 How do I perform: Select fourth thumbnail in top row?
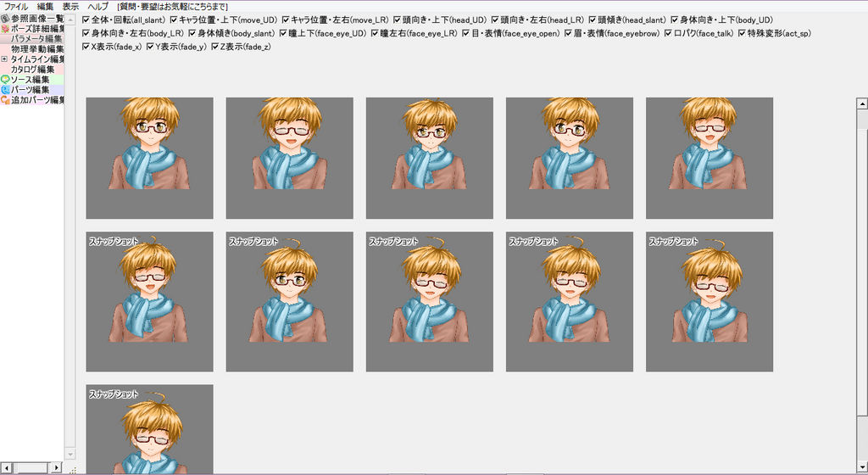(570, 159)
